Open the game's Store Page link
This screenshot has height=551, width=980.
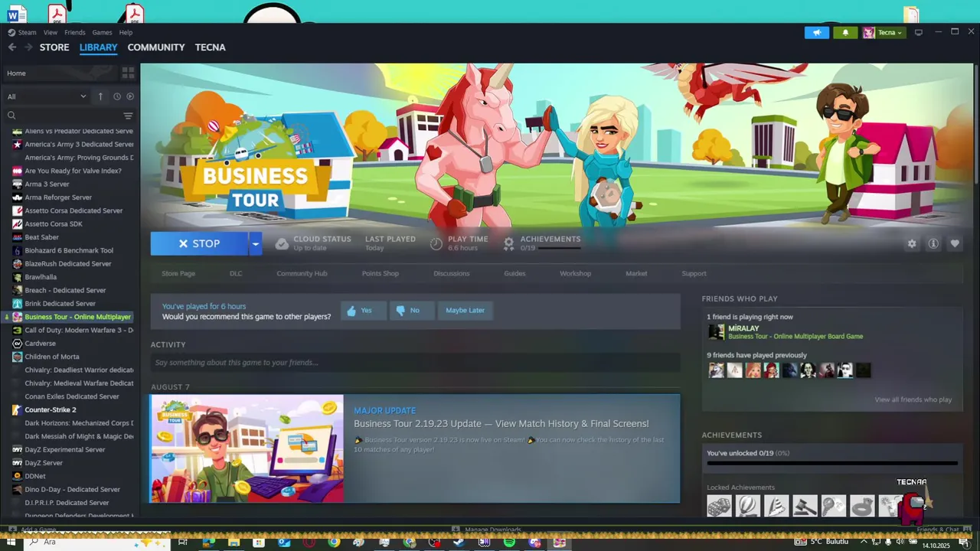pyautogui.click(x=178, y=273)
